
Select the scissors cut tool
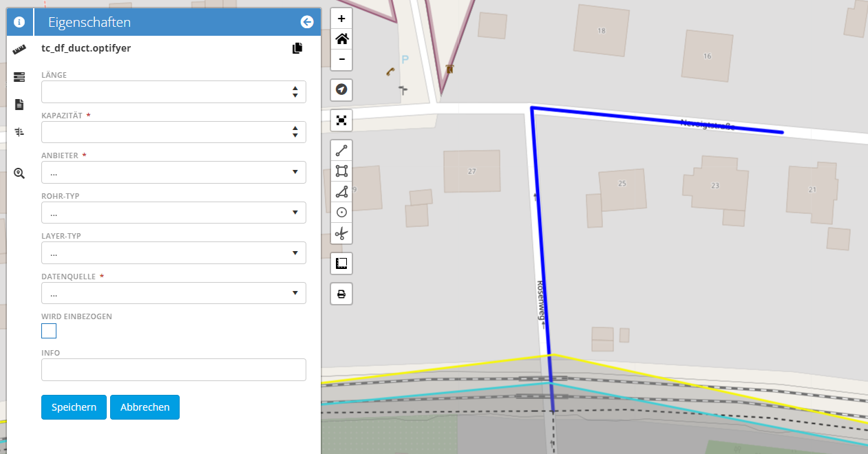tap(341, 234)
